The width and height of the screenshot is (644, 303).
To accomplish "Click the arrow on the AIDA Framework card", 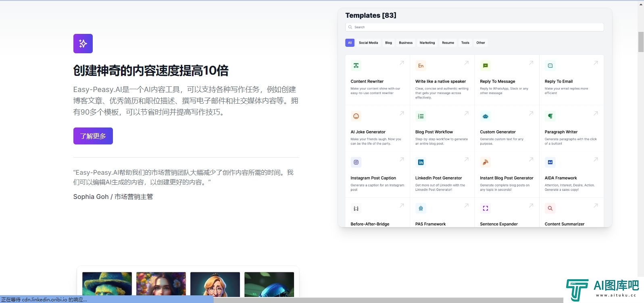I will 596,159.
